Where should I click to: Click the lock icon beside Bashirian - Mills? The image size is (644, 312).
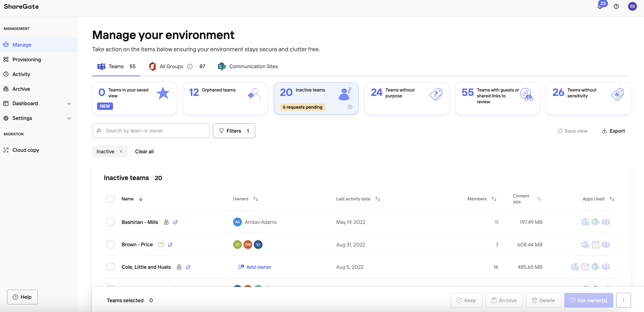point(166,222)
